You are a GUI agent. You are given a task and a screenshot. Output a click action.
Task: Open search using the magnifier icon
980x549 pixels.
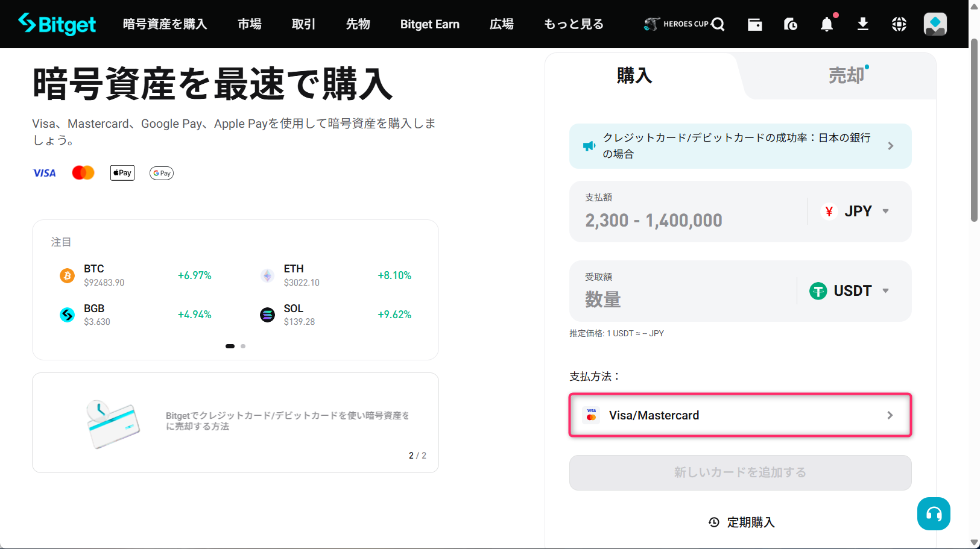(718, 24)
